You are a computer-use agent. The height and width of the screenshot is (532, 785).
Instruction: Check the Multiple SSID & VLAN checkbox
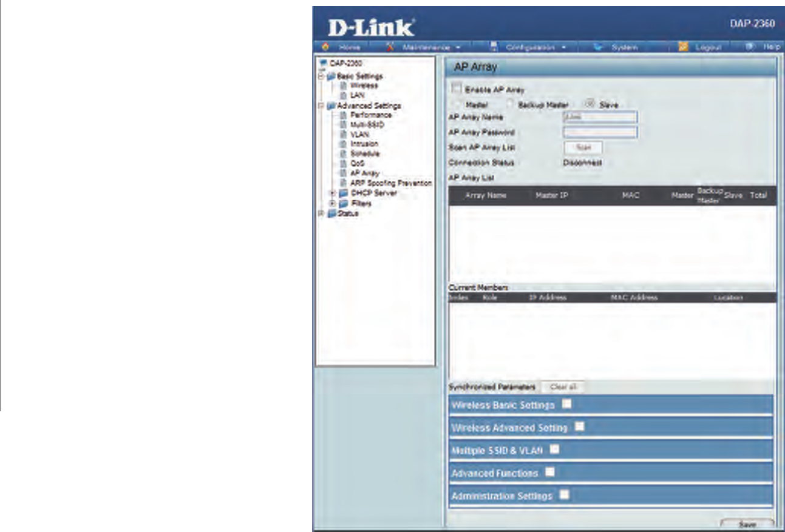point(554,450)
